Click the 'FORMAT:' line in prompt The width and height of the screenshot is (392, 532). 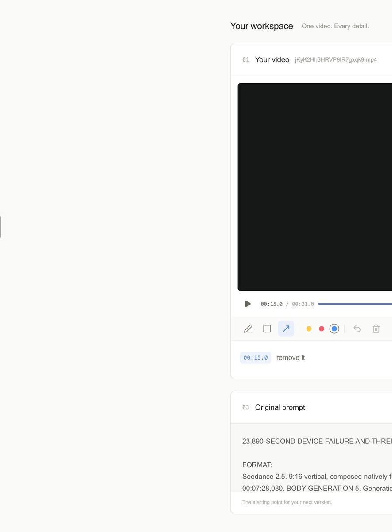[257, 465]
